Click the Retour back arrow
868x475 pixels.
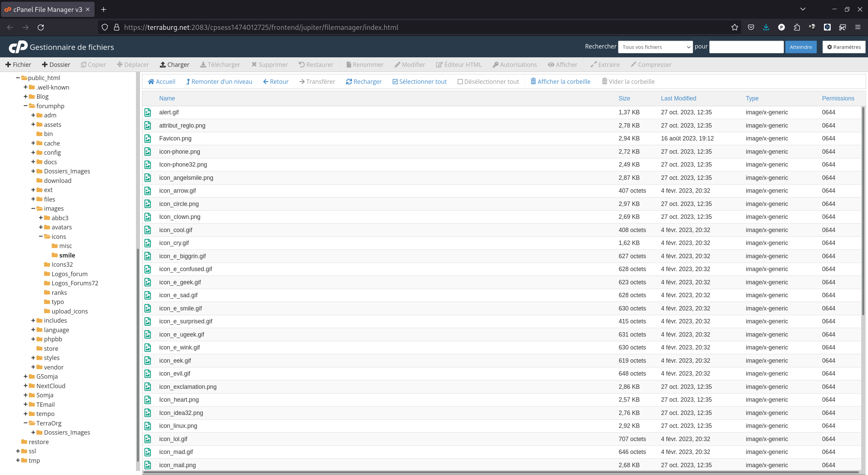[x=266, y=81]
